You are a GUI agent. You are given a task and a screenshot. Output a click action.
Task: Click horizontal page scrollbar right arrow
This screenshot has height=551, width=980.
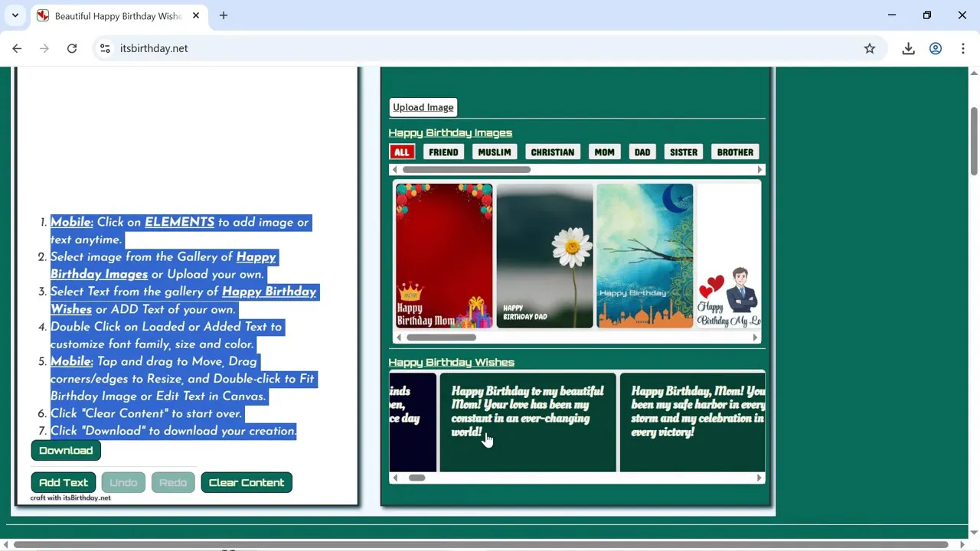click(962, 545)
